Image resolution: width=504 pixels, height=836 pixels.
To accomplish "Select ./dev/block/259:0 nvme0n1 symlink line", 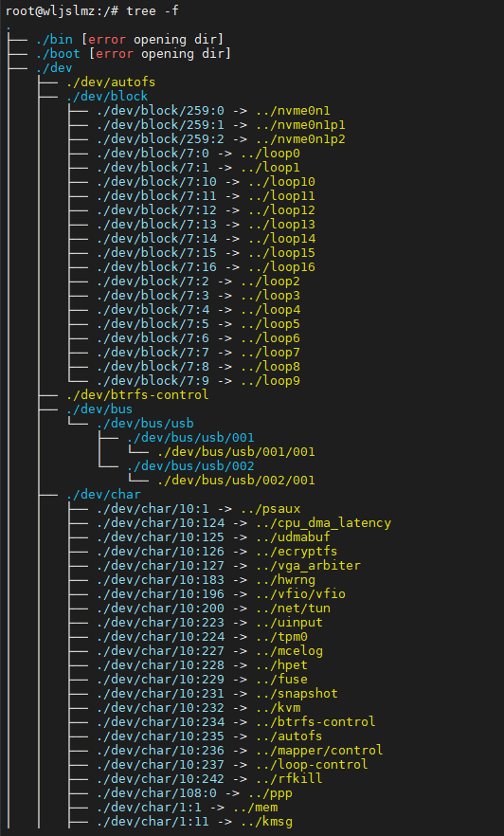I will [x=214, y=111].
